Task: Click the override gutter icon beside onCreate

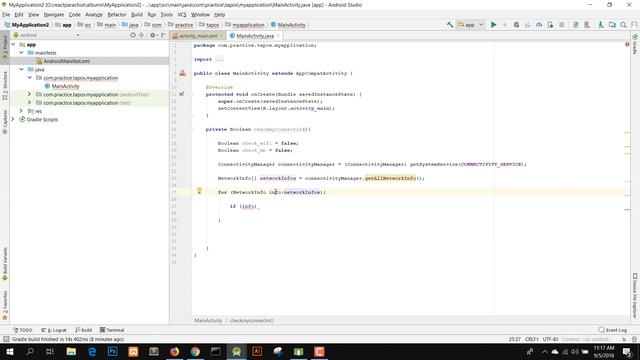Action: [182, 94]
